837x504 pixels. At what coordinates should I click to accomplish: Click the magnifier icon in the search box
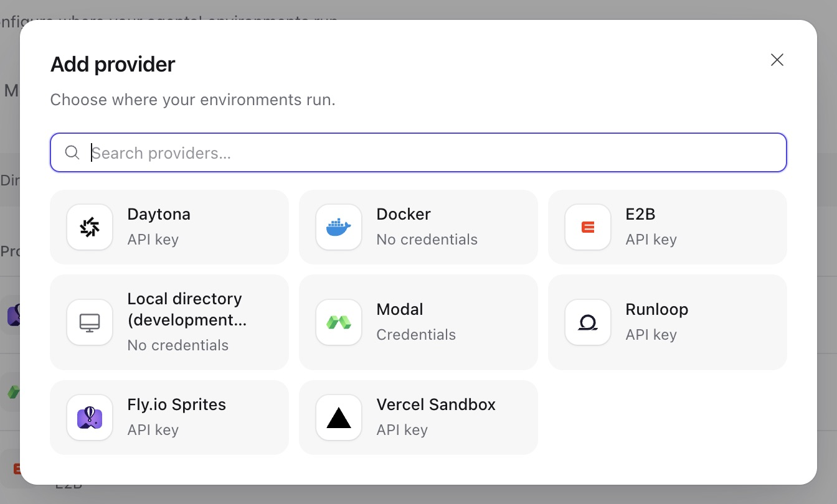click(72, 152)
